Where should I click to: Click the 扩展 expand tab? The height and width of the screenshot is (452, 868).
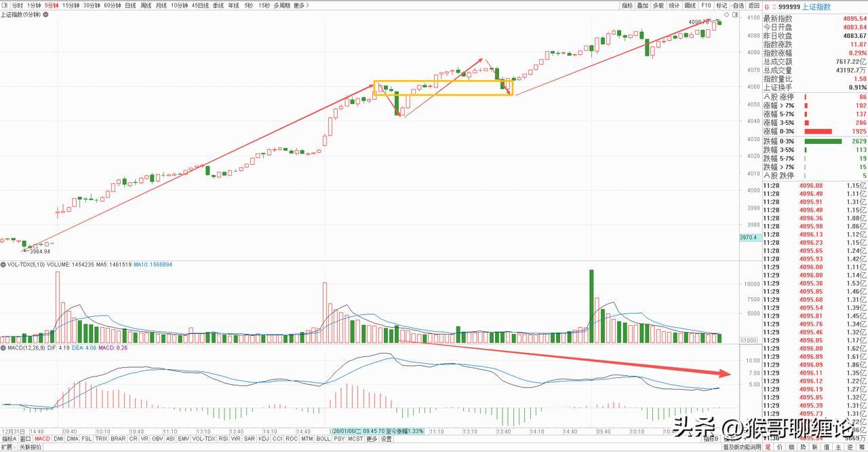pyautogui.click(x=8, y=447)
